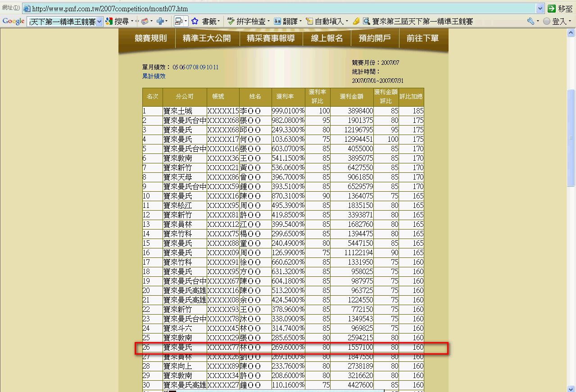The height and width of the screenshot is (392, 576).
Task: Click 評比加總 column header
Action: pos(412,97)
